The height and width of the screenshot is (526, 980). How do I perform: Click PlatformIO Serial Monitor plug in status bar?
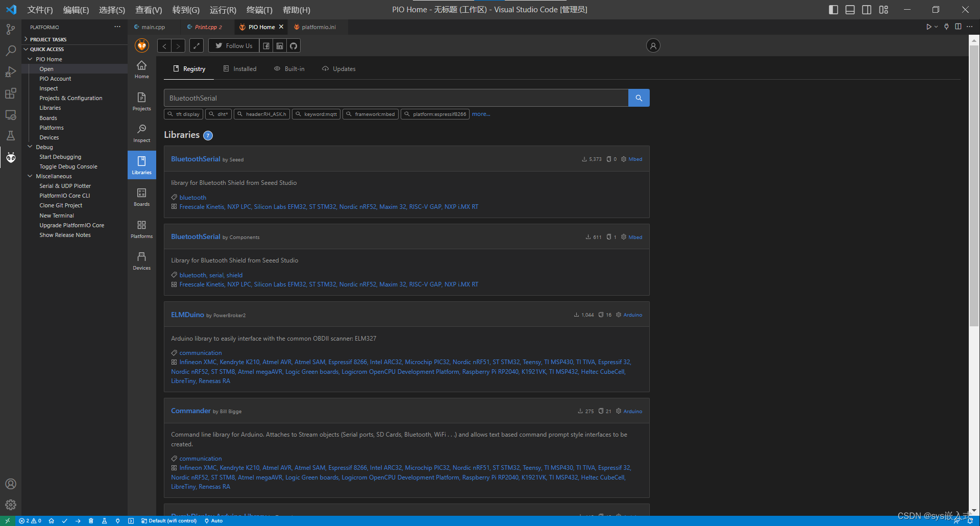click(117, 521)
